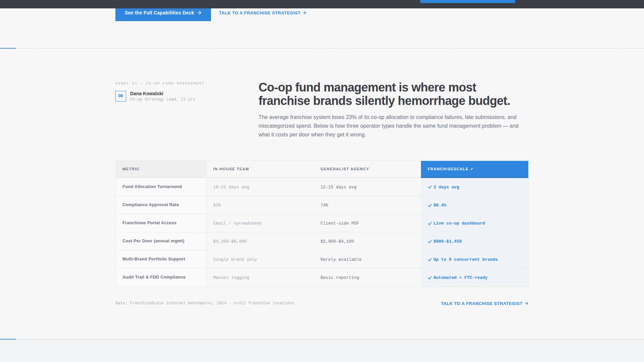This screenshot has height=362, width=644.
Task: Click the DK avatar badge
Action: (x=121, y=96)
